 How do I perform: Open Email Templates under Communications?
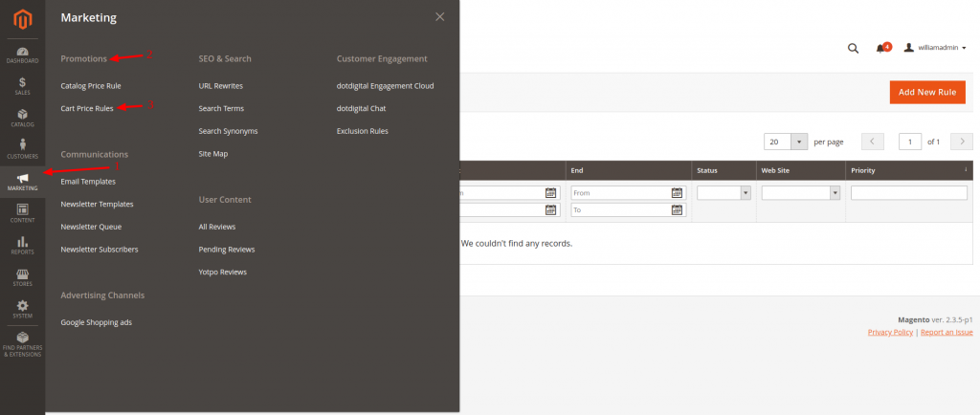click(88, 181)
